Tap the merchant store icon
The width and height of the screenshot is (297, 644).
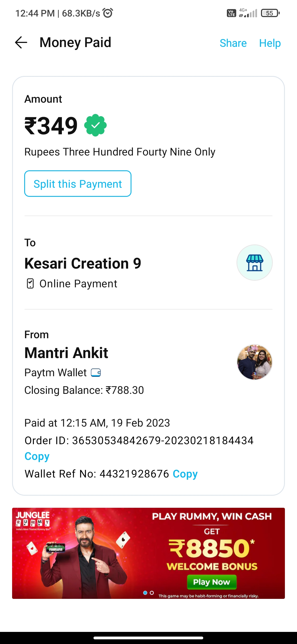coord(255,263)
